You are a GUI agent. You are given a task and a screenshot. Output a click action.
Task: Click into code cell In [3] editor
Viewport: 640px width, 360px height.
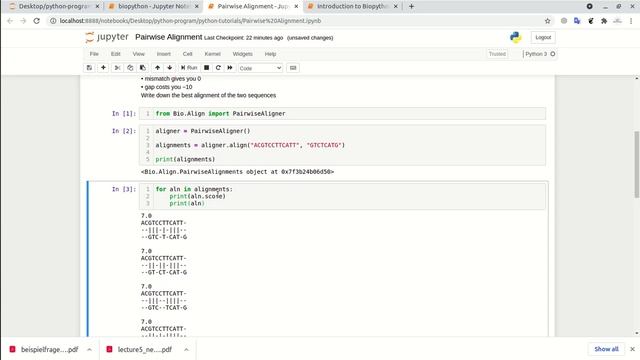[342, 196]
